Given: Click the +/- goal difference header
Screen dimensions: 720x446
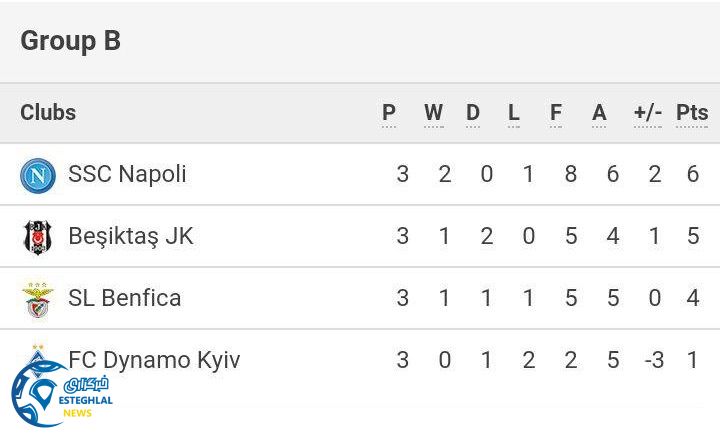Looking at the screenshot, I should tap(648, 113).
